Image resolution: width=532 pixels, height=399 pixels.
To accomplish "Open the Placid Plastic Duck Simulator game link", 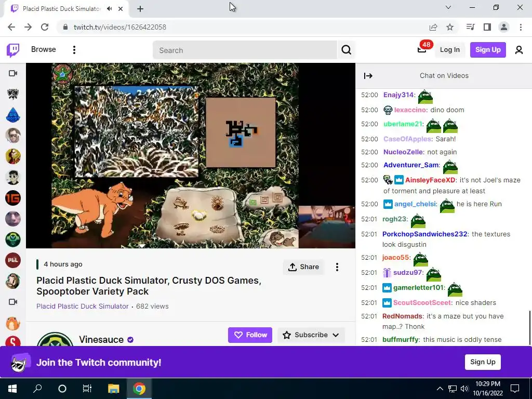I will click(x=83, y=307).
